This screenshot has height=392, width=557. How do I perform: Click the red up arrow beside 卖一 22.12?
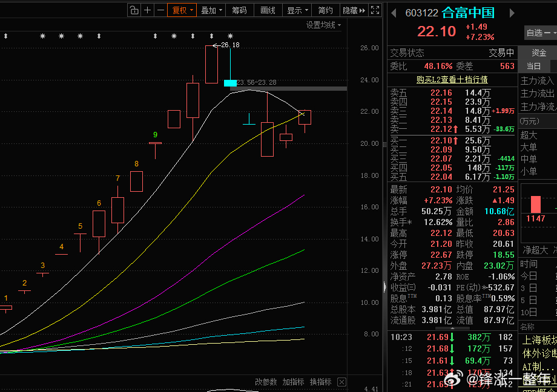(455, 129)
